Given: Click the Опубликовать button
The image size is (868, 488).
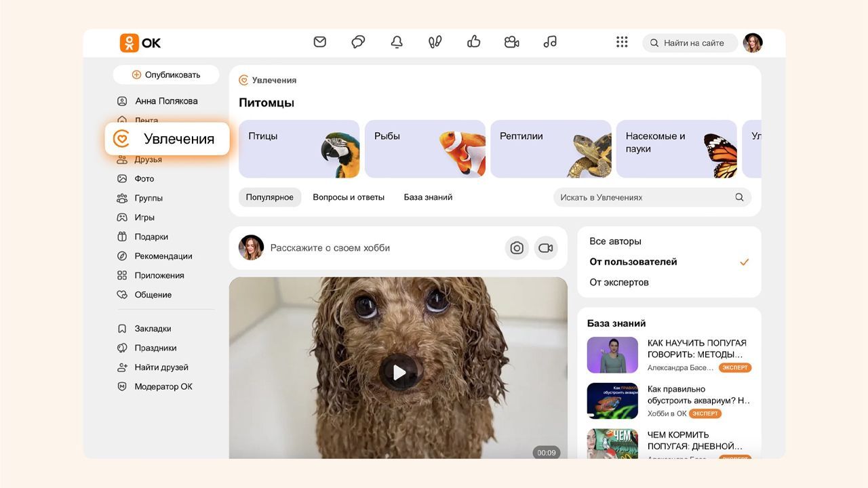Looking at the screenshot, I should click(x=166, y=75).
